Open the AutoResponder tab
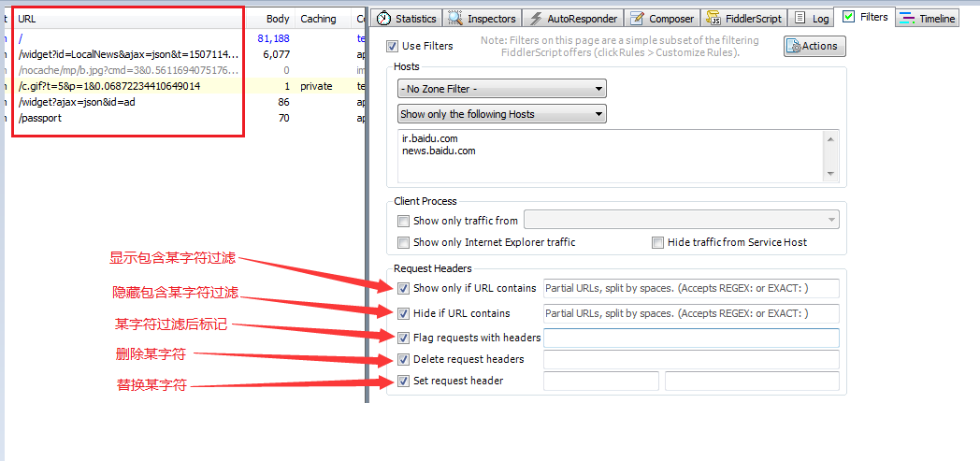 click(x=573, y=18)
